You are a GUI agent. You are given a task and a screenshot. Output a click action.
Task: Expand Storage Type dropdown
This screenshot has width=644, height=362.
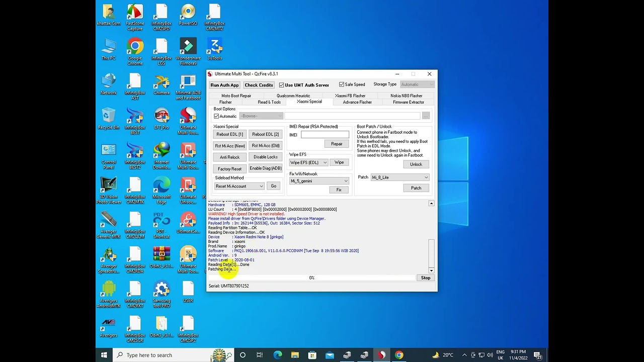click(417, 84)
